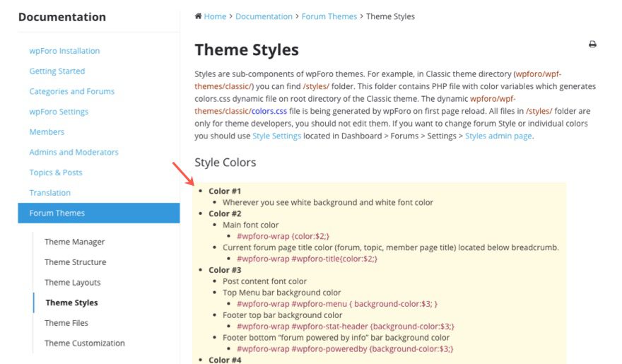Viewport: 622px width, 364px height.
Task: Open Admins and Moderators sidebar item
Action: click(x=74, y=152)
